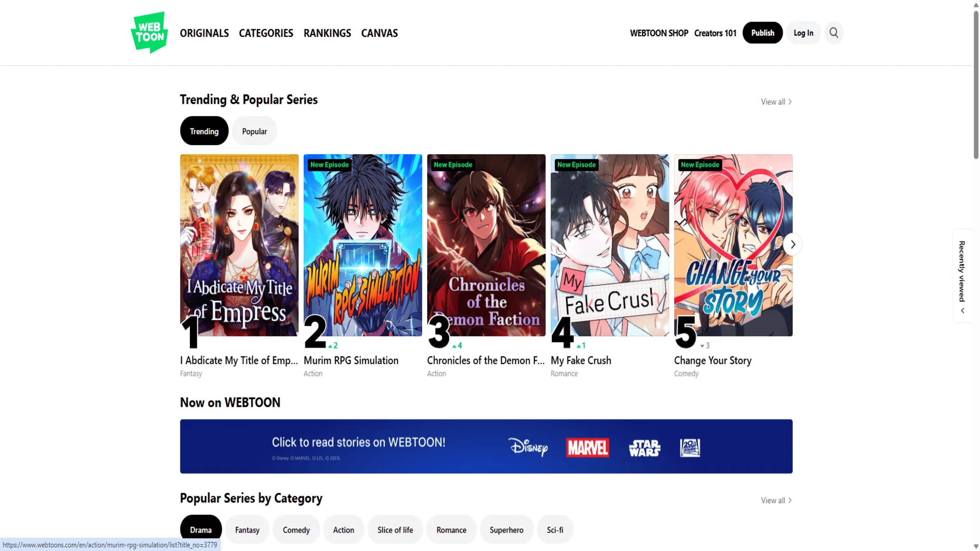Advance the trending carousel with the right arrow
Screen dimensions: 980x551
pyautogui.click(x=792, y=244)
